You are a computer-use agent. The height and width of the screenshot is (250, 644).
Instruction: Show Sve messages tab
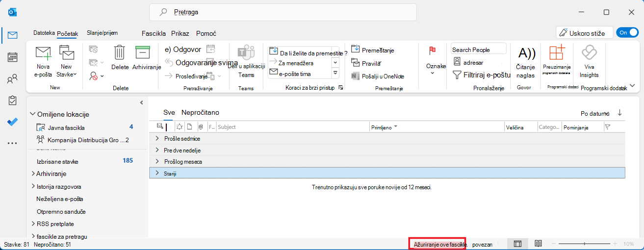coord(169,112)
